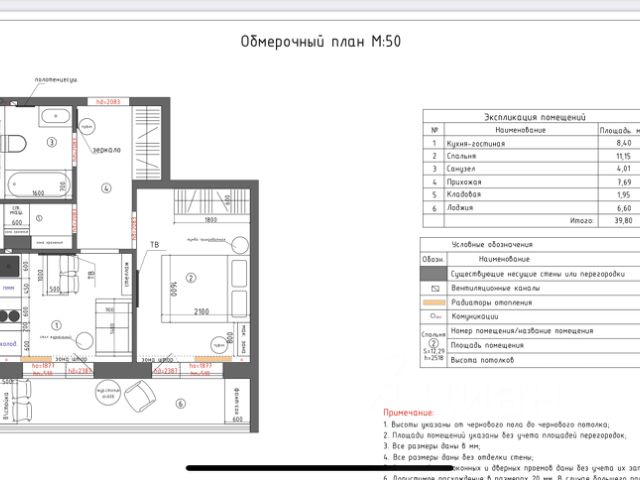This screenshot has height=480, width=640.
Task: Click the area value "1,95"
Action: tap(624, 195)
